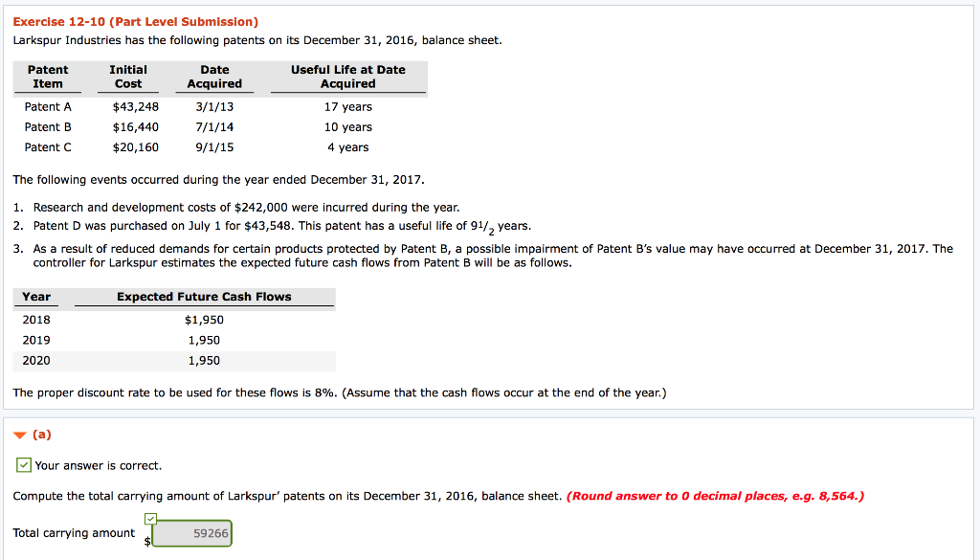Screen dimensions: 980x560
Task: Click the green checkmark beside the answer field
Action: coord(150,518)
